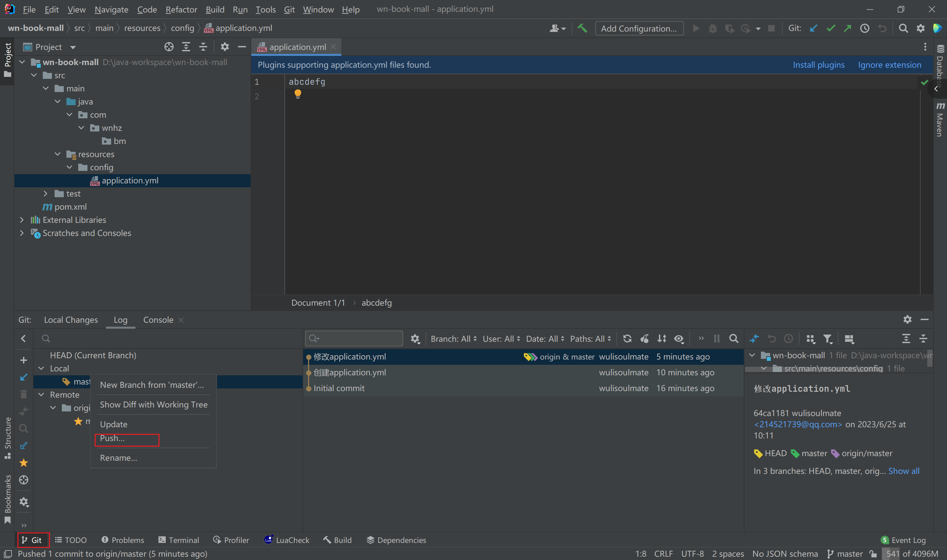Toggle Bookmarks tool window on left stripe
This screenshot has width=947, height=560.
click(7, 499)
